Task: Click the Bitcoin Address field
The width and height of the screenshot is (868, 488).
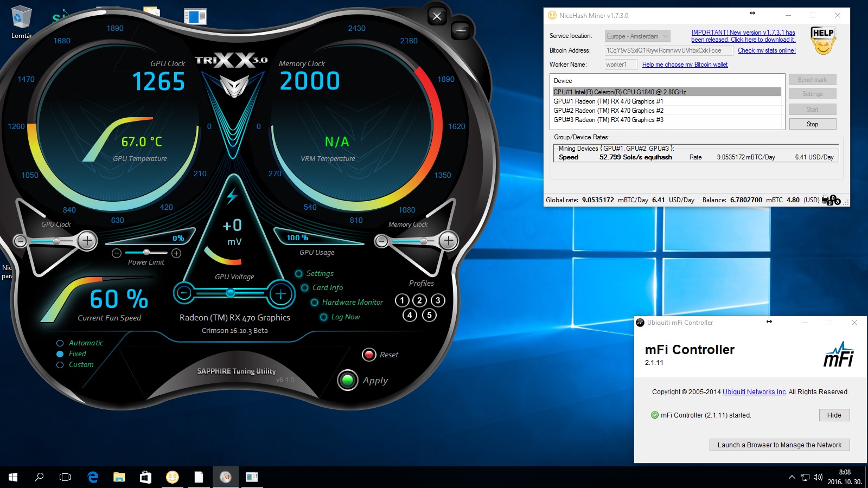Action: (x=669, y=50)
